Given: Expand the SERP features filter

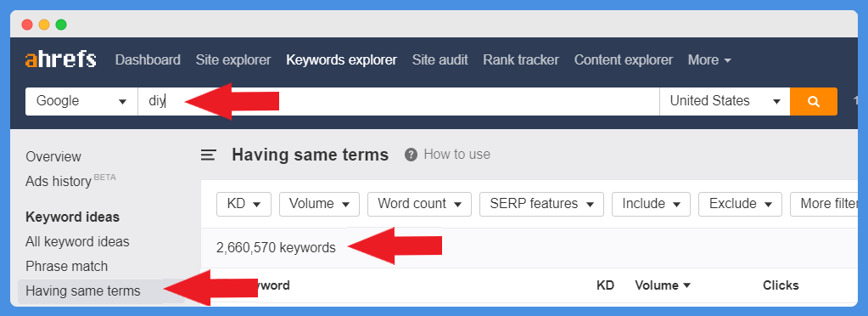Looking at the screenshot, I should (x=541, y=204).
